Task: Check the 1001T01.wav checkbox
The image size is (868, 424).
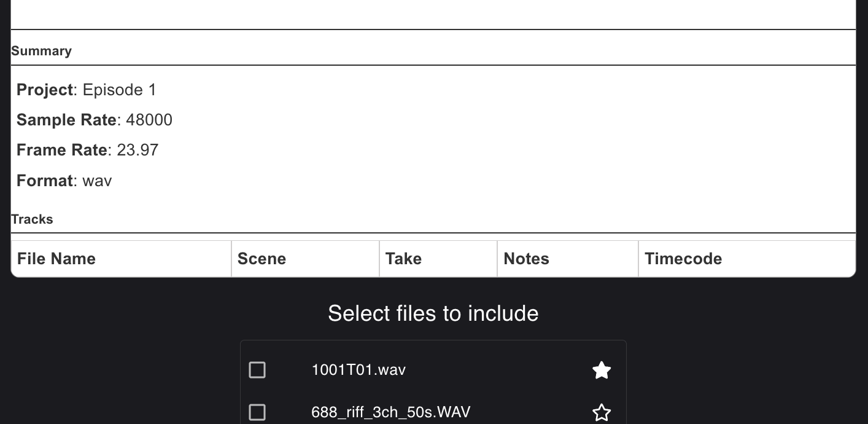Action: (257, 370)
